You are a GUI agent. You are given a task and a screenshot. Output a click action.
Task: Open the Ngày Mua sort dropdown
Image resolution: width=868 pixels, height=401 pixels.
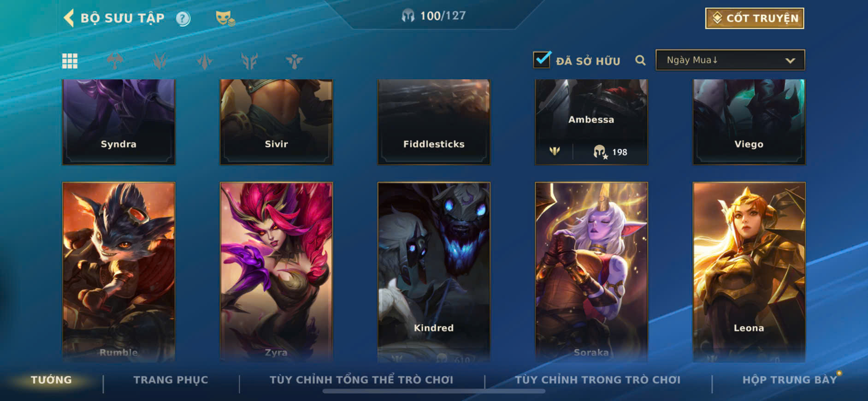point(730,60)
